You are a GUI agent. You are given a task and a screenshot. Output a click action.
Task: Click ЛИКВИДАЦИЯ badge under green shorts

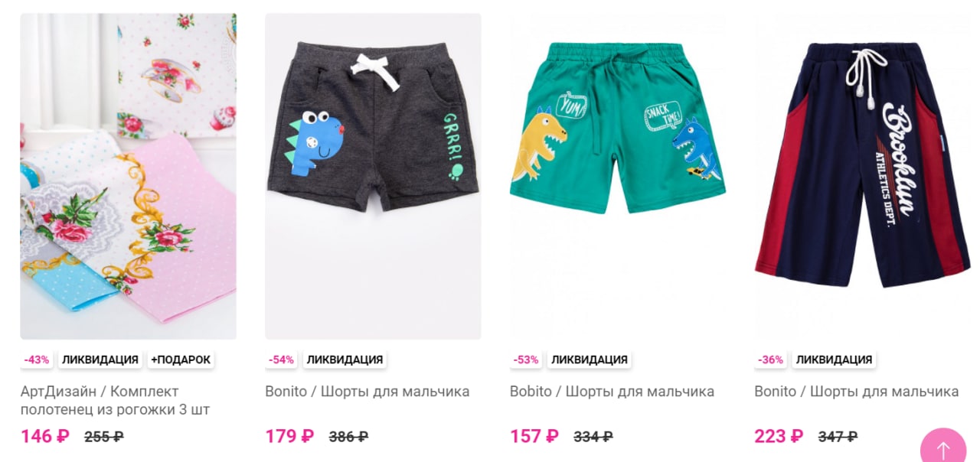(x=590, y=360)
